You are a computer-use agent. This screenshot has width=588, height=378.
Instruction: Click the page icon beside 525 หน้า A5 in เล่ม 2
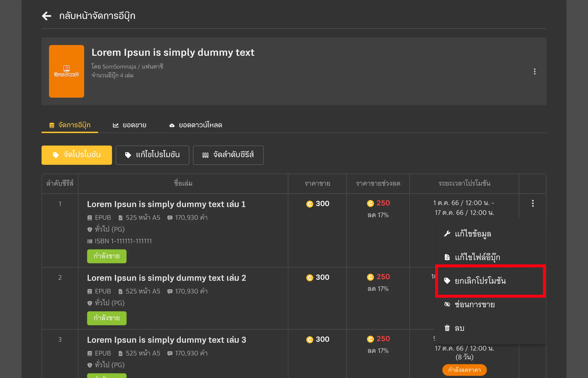(120, 291)
